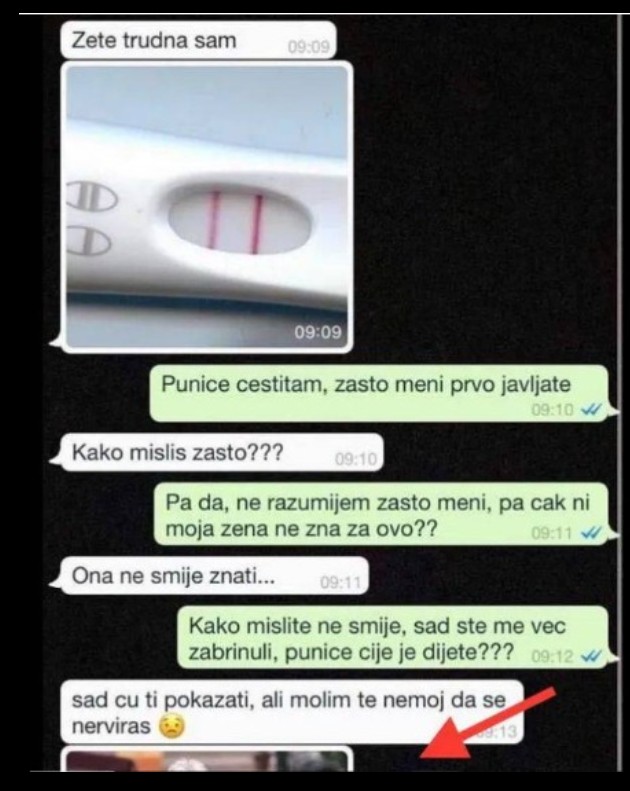Tap the 'sad cu ti pokazati' message

[x=292, y=712]
